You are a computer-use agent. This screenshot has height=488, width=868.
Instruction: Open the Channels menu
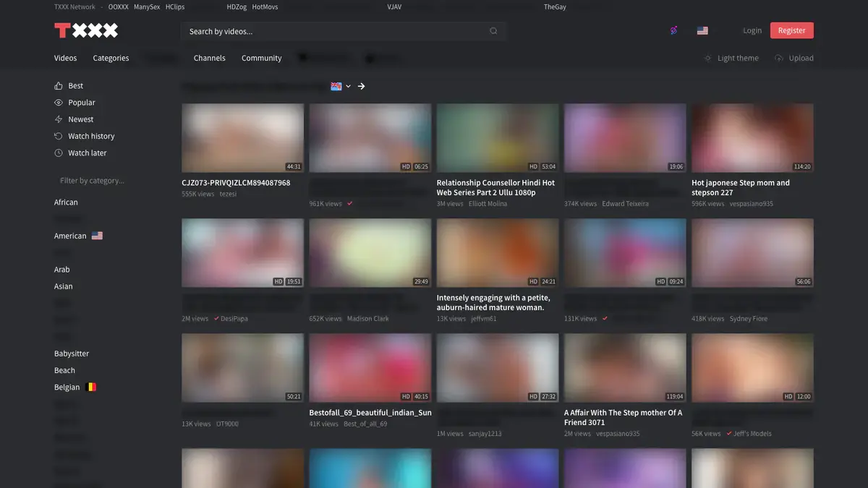(209, 58)
